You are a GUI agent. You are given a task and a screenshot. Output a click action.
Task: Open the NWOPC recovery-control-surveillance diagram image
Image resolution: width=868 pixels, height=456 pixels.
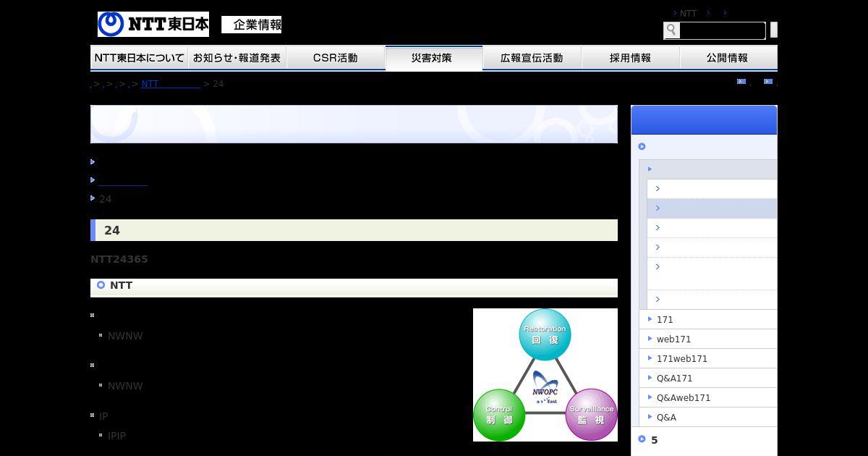point(545,375)
